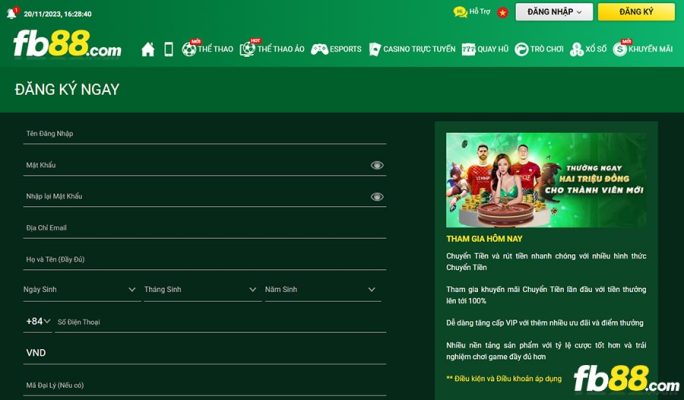684x400 pixels.
Task: Click the Trò Chơi game icon
Action: pyautogui.click(x=521, y=49)
